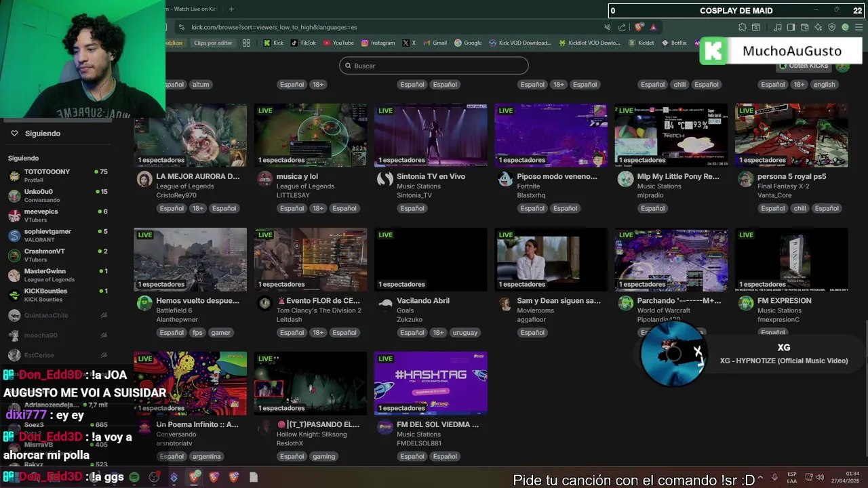Open the KickBot VOD Download bookmark
Screen dimensions: 868x488
coord(589,43)
